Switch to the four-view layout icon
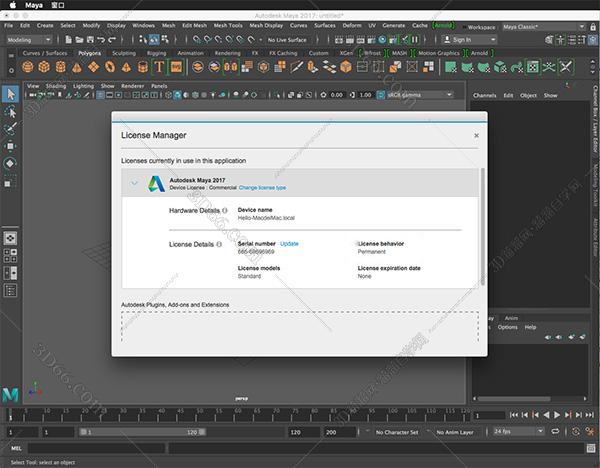This screenshot has height=468, width=600. pyautogui.click(x=10, y=257)
